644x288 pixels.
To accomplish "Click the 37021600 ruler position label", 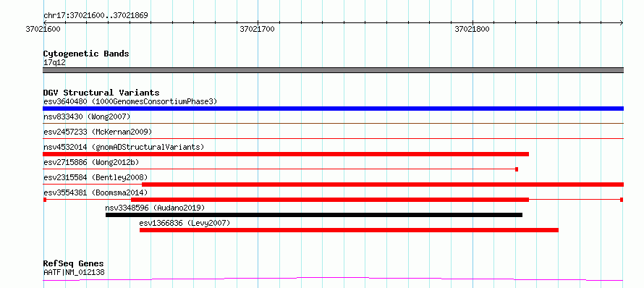I will coord(43,30).
